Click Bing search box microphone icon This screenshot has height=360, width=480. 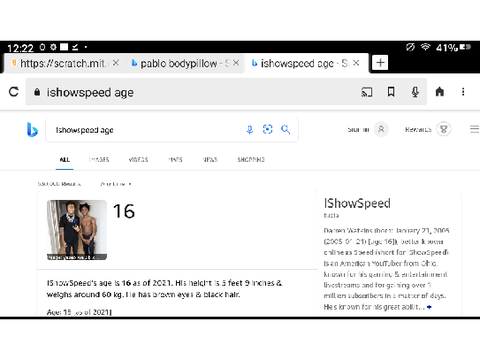click(x=250, y=130)
